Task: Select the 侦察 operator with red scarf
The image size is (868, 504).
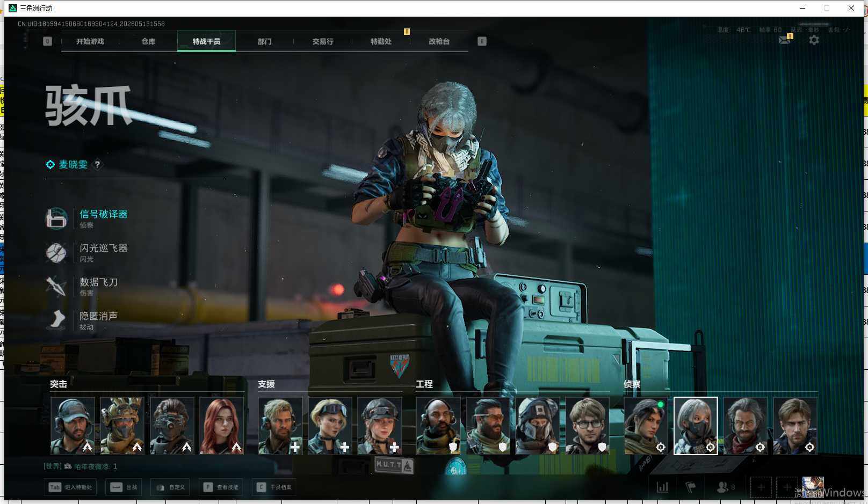Action: [745, 426]
